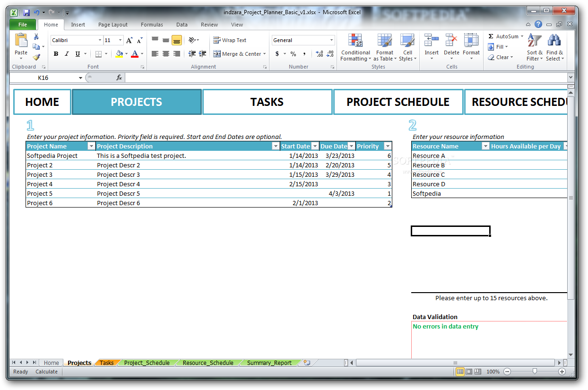Image resolution: width=588 pixels, height=390 pixels.
Task: Open Cell Styles gallery
Action: pos(407,47)
